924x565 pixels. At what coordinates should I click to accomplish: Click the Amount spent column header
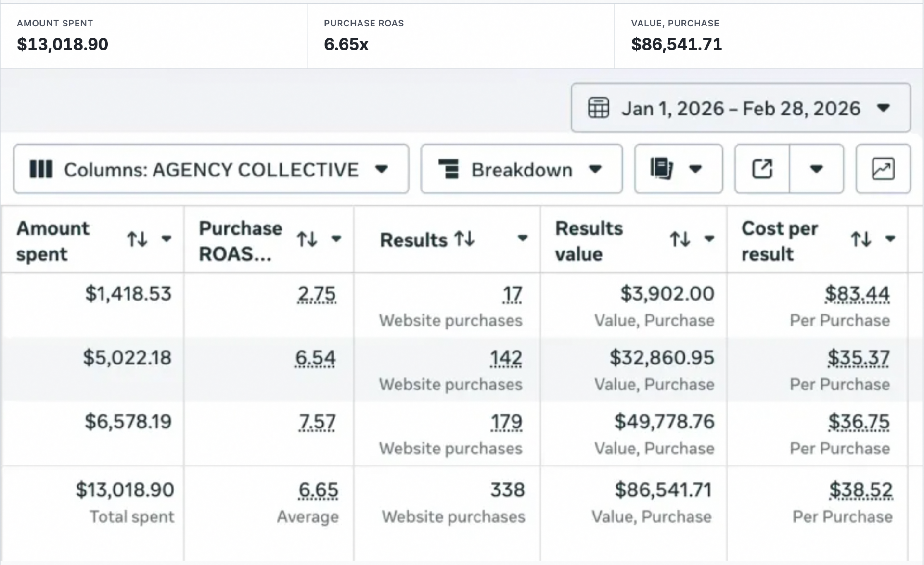[x=93, y=239]
